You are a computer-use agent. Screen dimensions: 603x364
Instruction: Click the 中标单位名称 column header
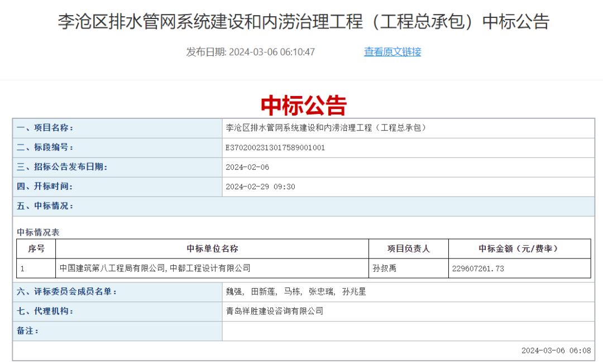[x=212, y=248]
